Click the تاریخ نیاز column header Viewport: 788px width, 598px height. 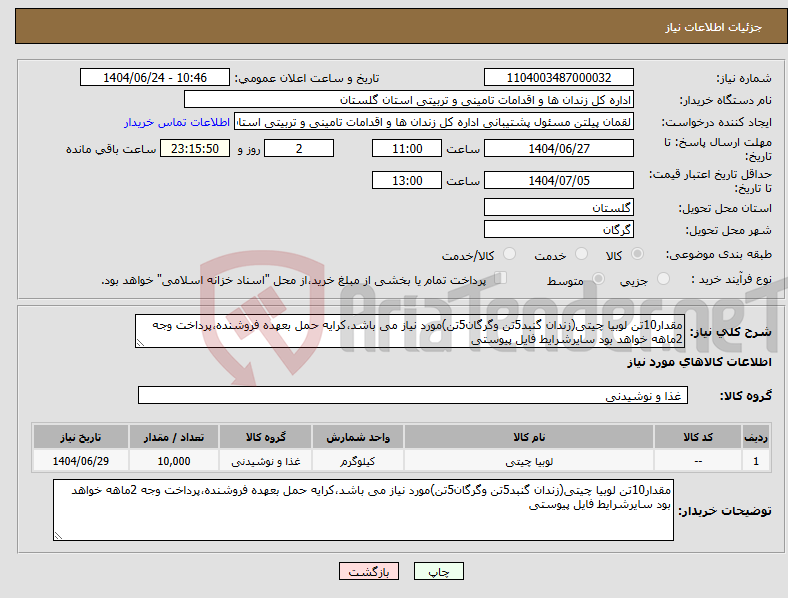[x=80, y=437]
